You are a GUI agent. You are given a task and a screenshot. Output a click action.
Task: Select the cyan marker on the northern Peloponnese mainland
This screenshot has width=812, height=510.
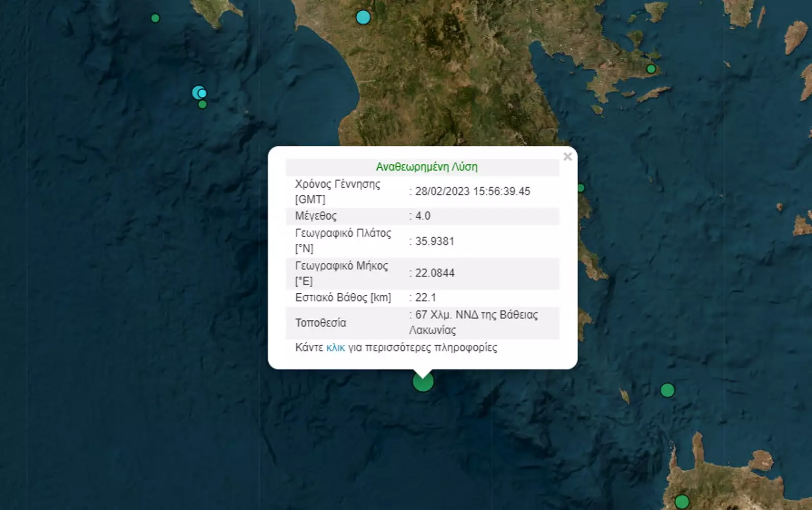(363, 17)
